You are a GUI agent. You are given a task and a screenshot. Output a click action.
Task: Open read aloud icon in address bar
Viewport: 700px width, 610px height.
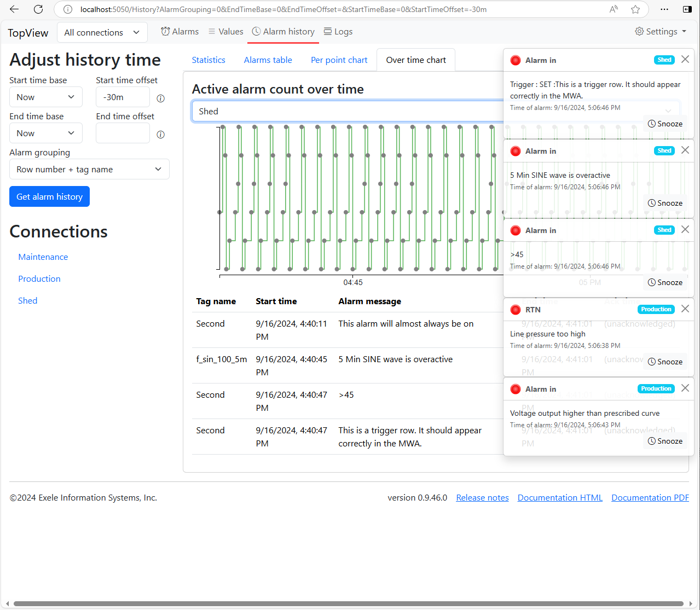[614, 9]
